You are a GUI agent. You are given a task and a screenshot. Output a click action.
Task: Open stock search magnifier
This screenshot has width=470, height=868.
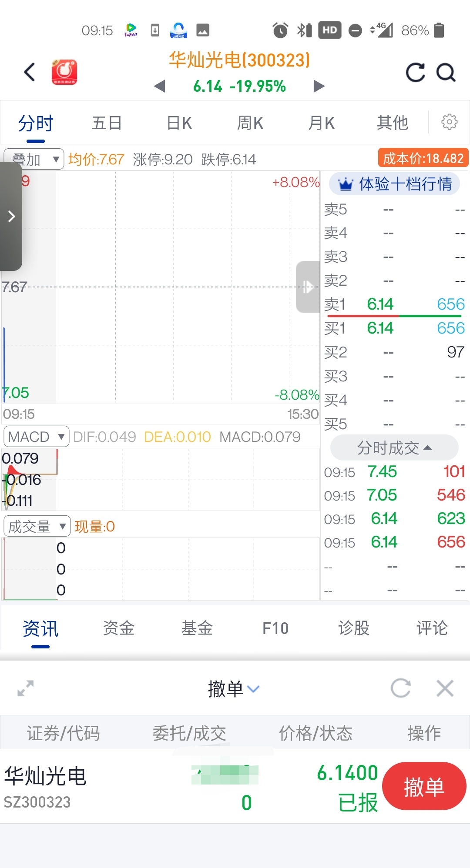pyautogui.click(x=446, y=73)
